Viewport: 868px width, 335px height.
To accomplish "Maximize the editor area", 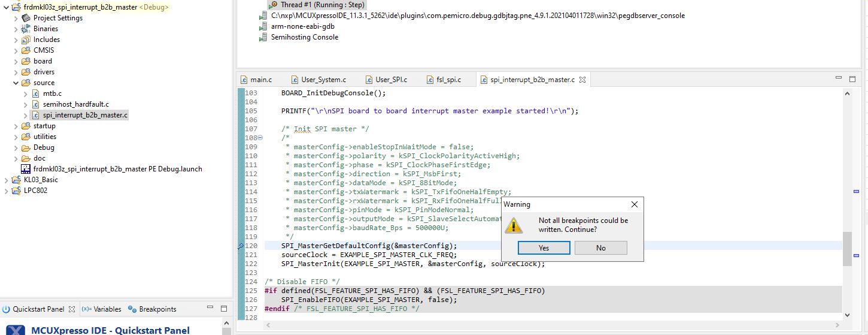I will [854, 78].
